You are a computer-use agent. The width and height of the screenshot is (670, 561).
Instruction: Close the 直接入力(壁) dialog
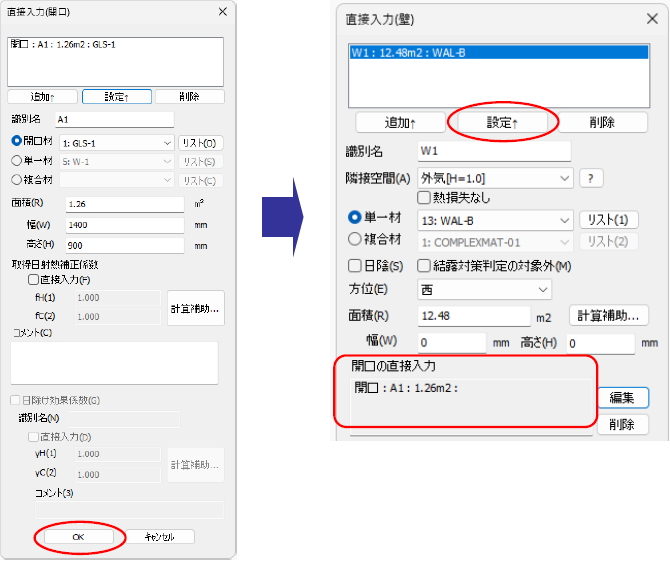[652, 19]
